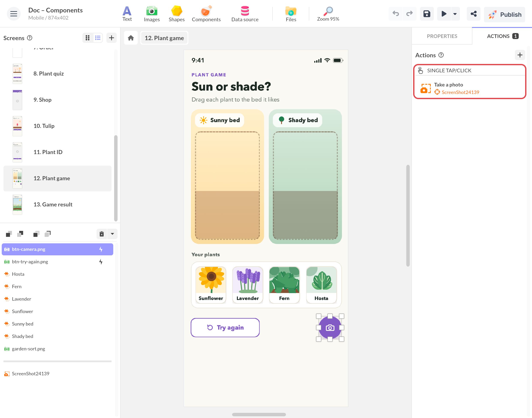Delete the selected element
This screenshot has width=532, height=418.
click(x=101, y=234)
